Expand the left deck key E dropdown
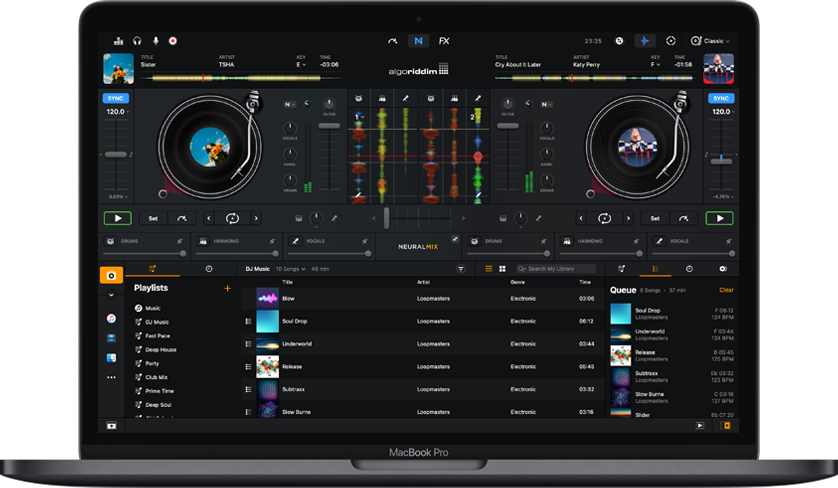This screenshot has width=838, height=488. pyautogui.click(x=300, y=64)
